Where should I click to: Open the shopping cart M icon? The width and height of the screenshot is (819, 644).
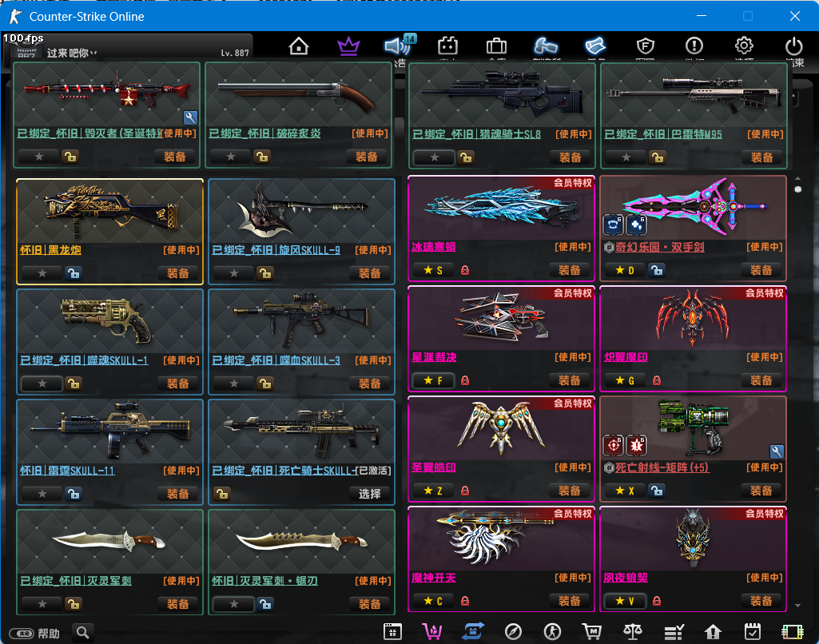(592, 632)
